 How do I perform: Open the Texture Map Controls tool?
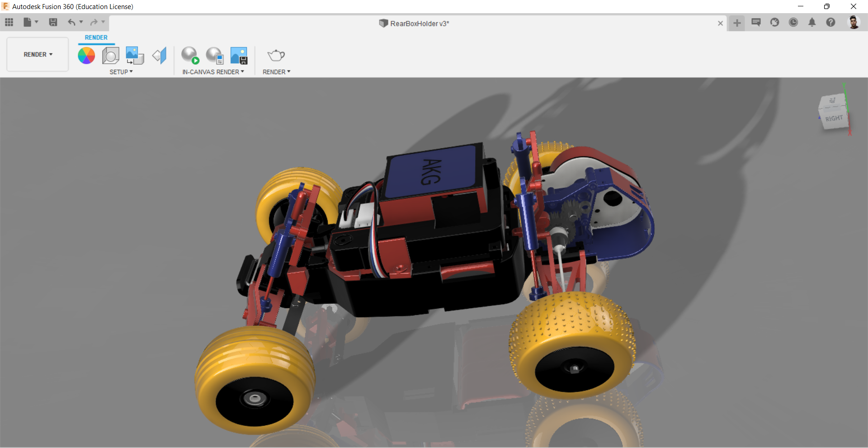click(x=160, y=56)
